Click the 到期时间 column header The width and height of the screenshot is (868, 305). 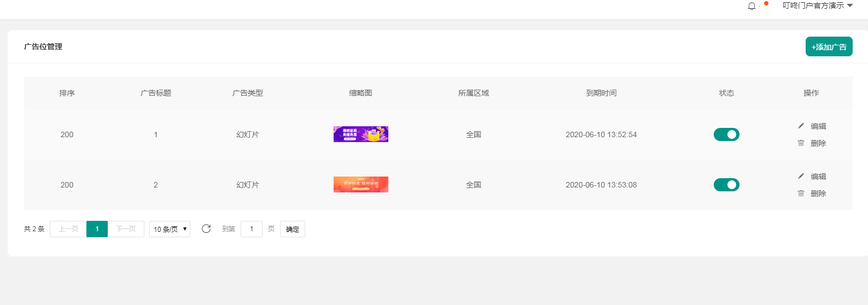coord(601,93)
